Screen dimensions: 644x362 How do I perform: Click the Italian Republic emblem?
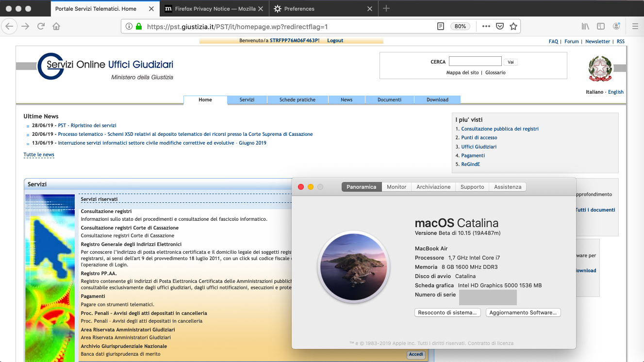pyautogui.click(x=600, y=69)
